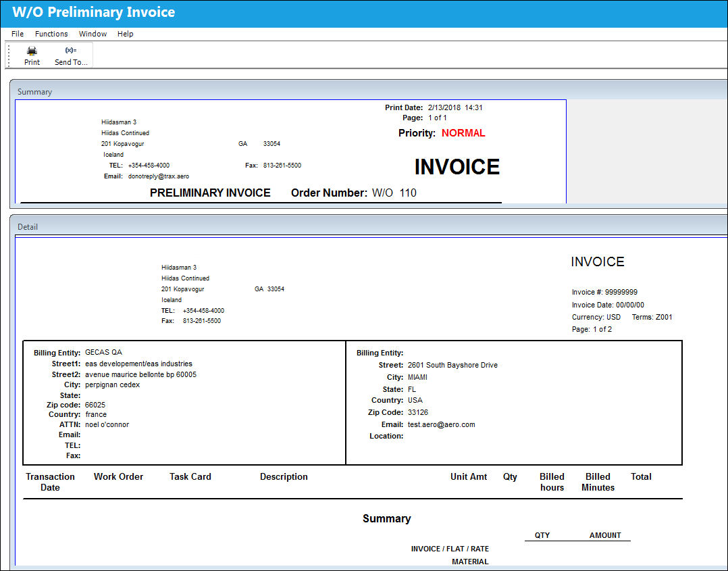Click country USA value
Viewport: 728px width, 571px height.
click(x=415, y=400)
